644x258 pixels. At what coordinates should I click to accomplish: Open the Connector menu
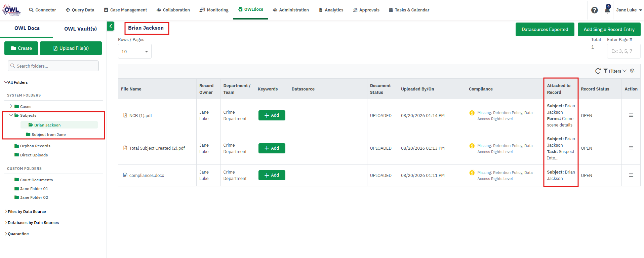[43, 10]
